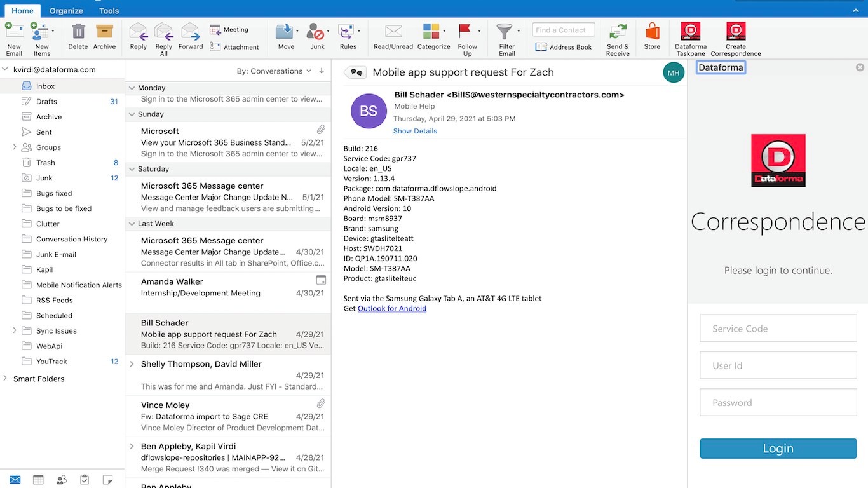
Task: Expand the Groups folder
Action: 15,147
